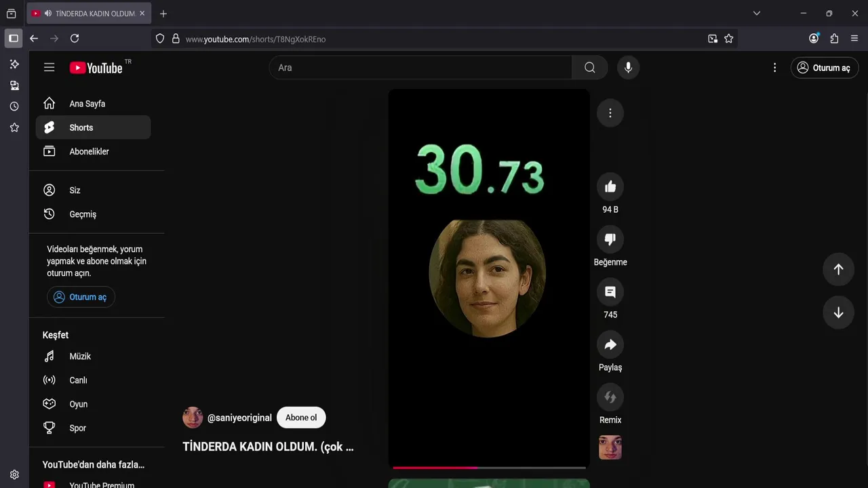Open synced tabs in browser sidebar
Screen dimensions: 868x488
[x=14, y=85]
